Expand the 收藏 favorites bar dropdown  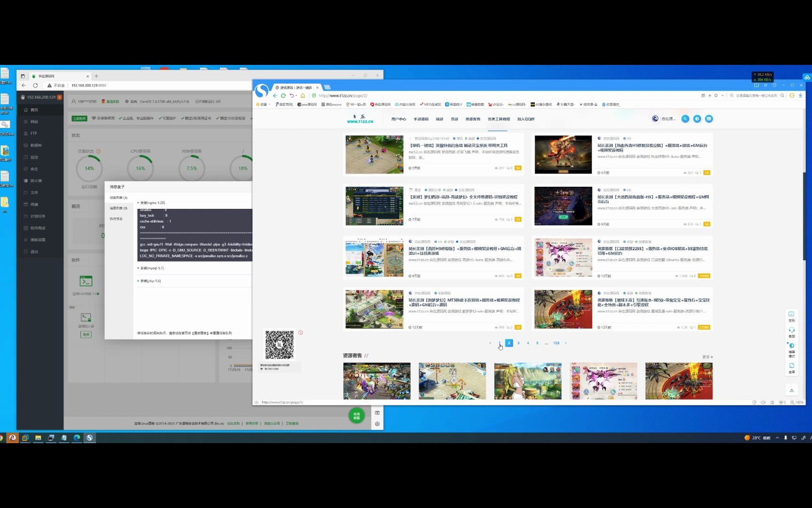(x=269, y=104)
